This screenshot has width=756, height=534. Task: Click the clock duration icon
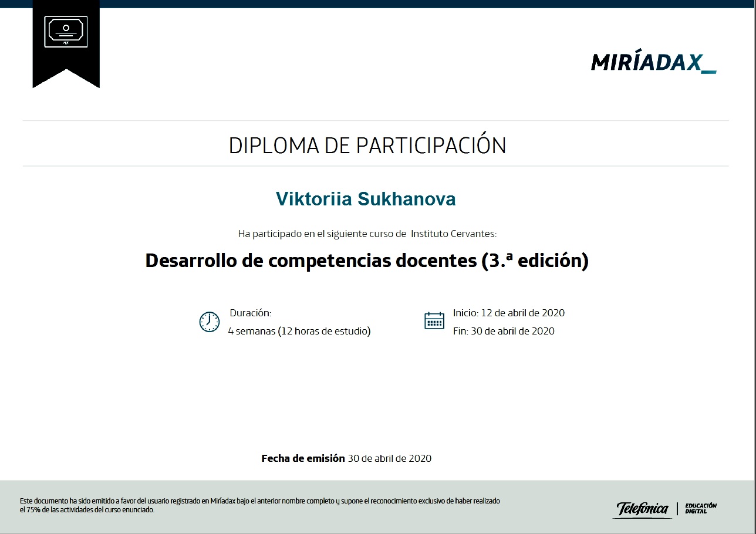tap(210, 322)
